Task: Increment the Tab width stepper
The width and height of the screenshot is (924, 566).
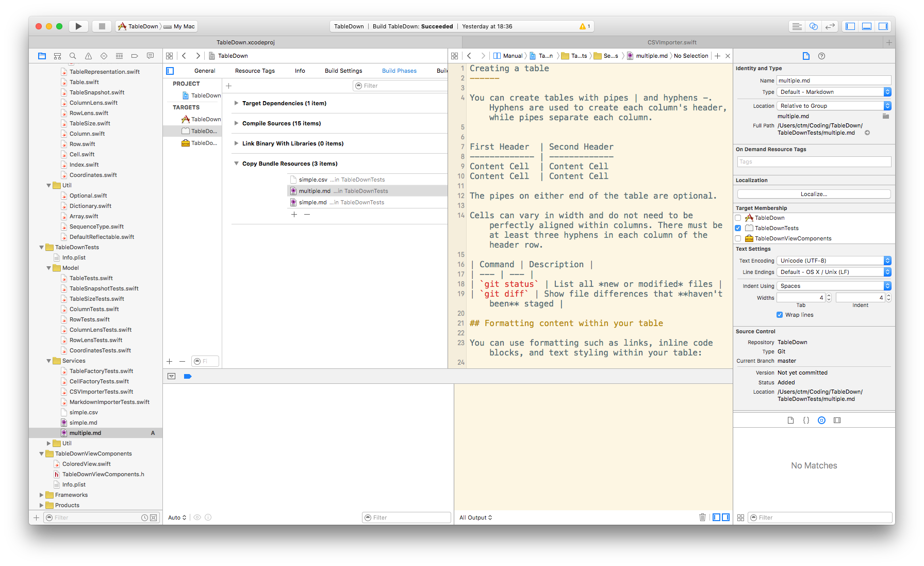Action: (829, 296)
